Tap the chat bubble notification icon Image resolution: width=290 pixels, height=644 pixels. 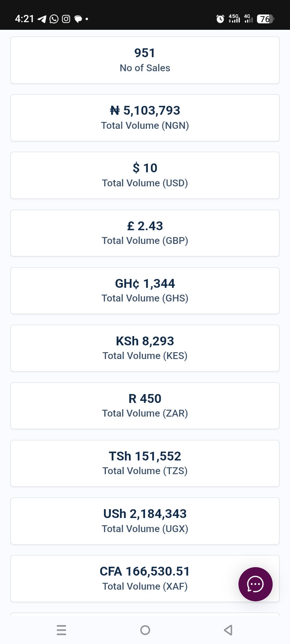(x=78, y=19)
